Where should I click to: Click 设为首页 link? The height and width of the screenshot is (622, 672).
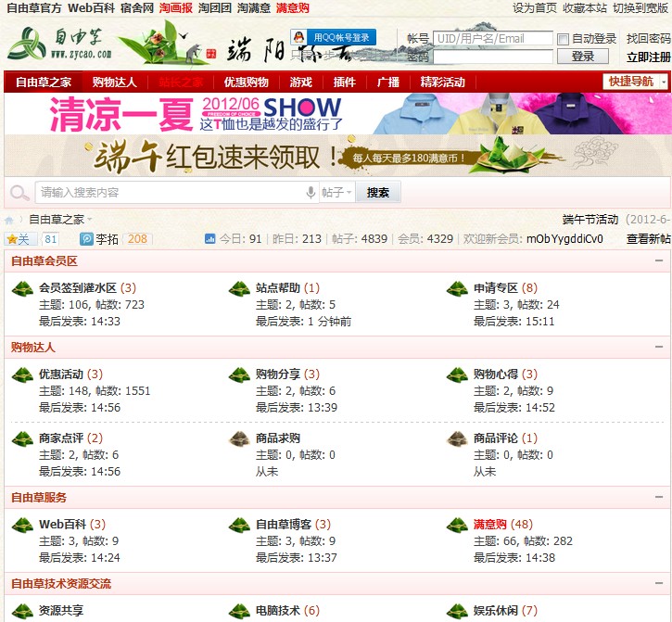pos(535,7)
